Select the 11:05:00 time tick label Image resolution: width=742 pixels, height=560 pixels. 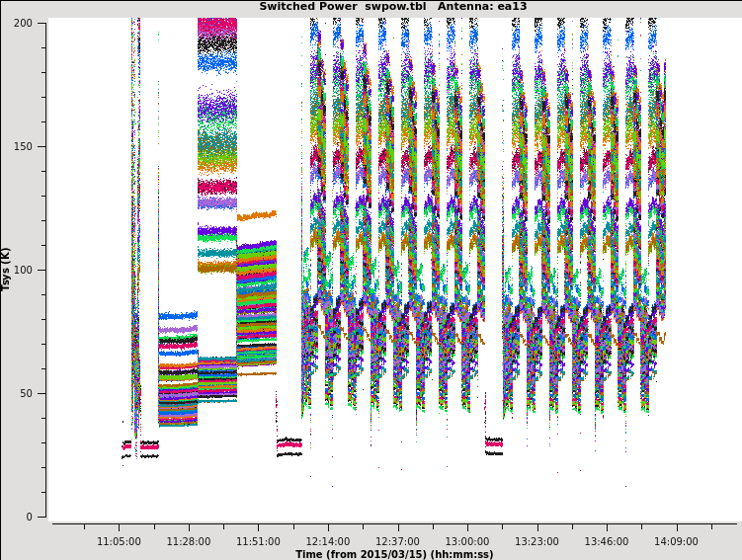(119, 541)
